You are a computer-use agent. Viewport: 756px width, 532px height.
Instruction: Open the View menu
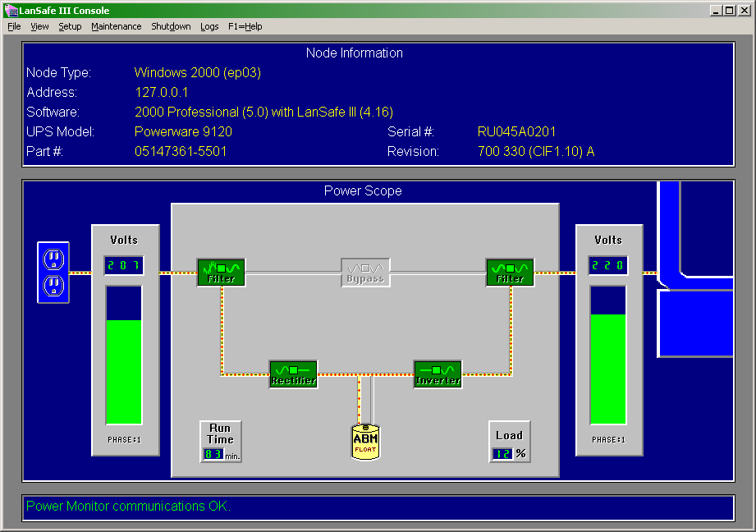tap(39, 26)
